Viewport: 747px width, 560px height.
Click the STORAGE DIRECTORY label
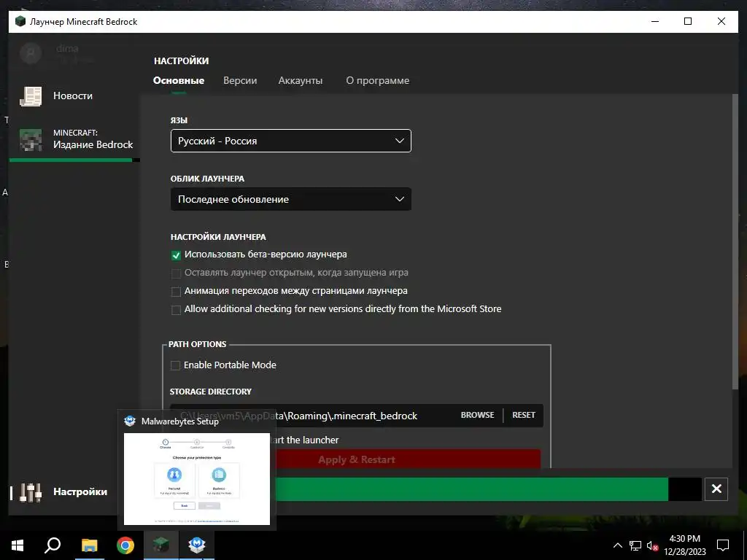pyautogui.click(x=211, y=392)
